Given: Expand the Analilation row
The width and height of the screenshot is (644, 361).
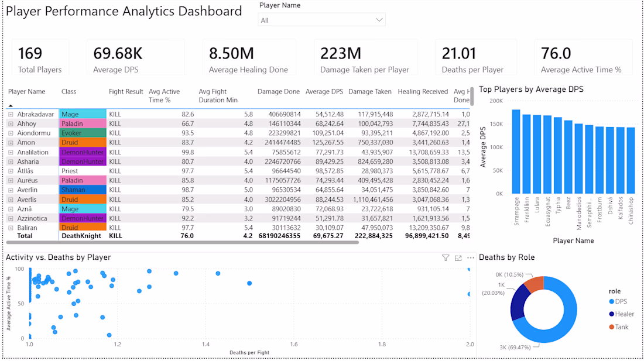Looking at the screenshot, I should (11, 152).
